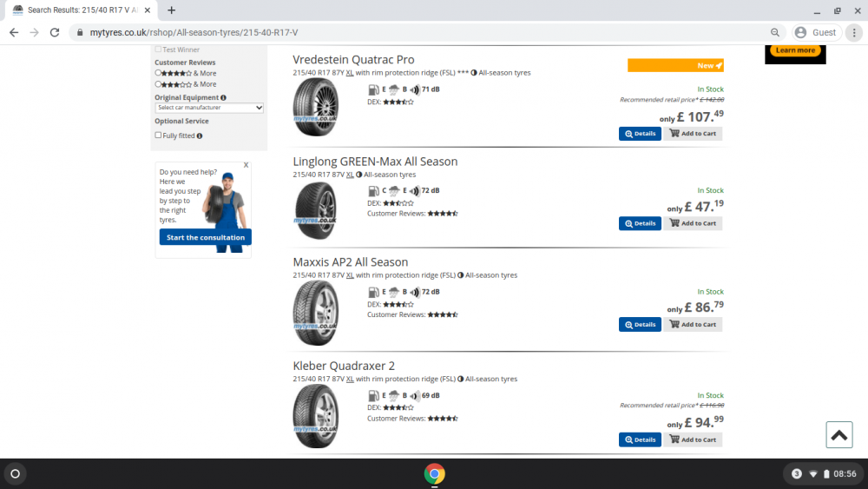The image size is (868, 489).
Task: Open the Chrome three-dot menu
Action: pyautogui.click(x=854, y=33)
